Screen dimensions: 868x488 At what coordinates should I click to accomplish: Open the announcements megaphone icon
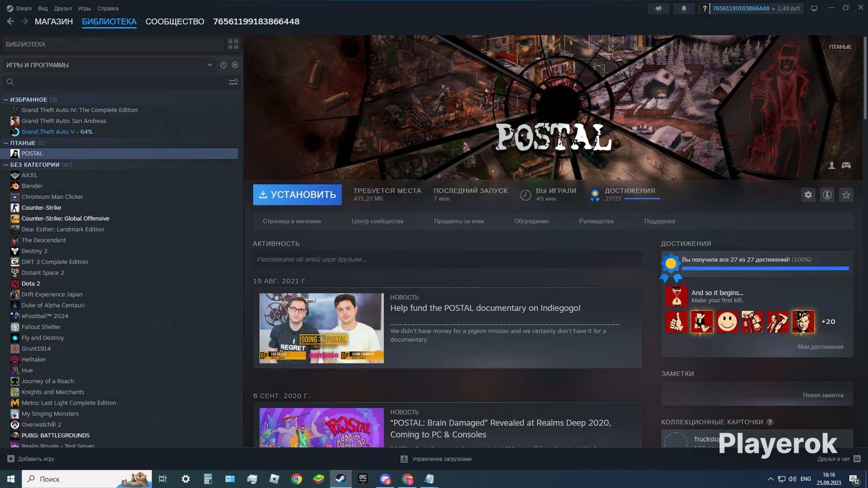[x=658, y=8]
